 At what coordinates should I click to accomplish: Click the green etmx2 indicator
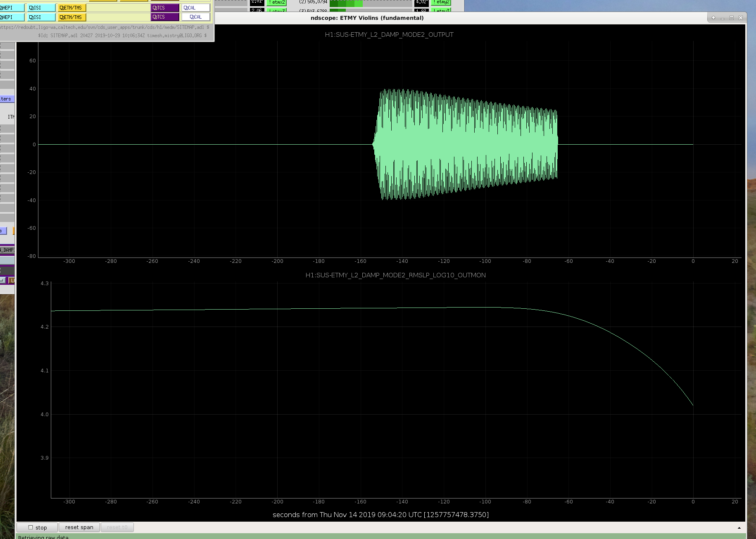pos(276,2)
